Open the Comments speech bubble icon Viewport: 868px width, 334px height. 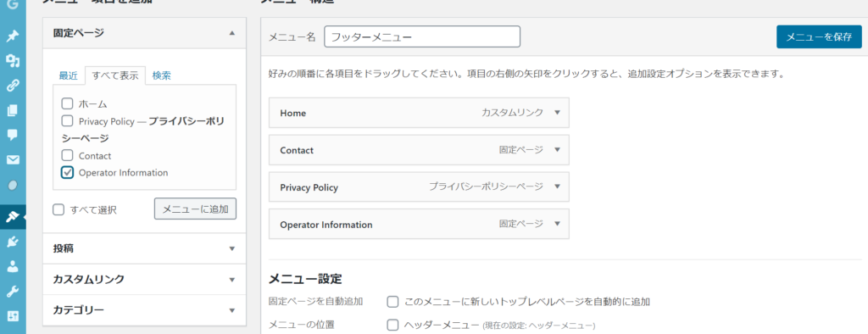point(12,135)
